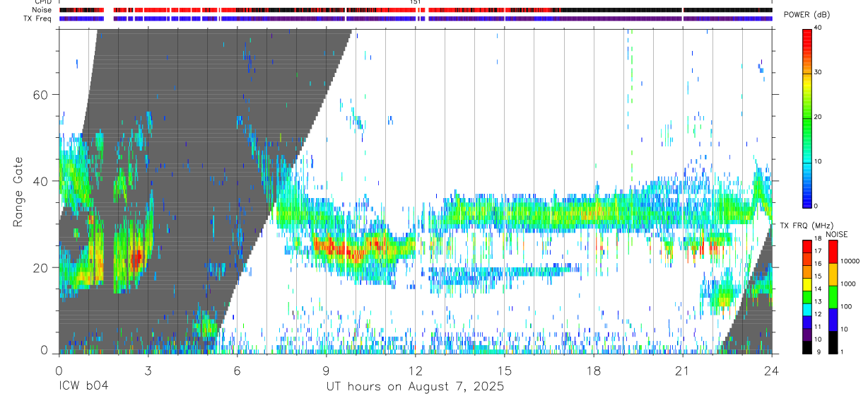
Task: Click the '1' label on NOISE scale
Action: pyautogui.click(x=842, y=351)
